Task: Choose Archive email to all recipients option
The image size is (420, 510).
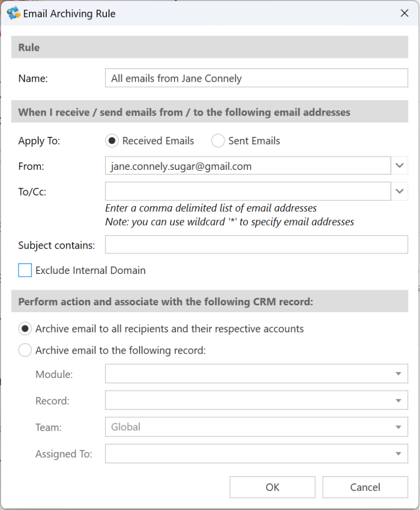Action: [x=25, y=329]
